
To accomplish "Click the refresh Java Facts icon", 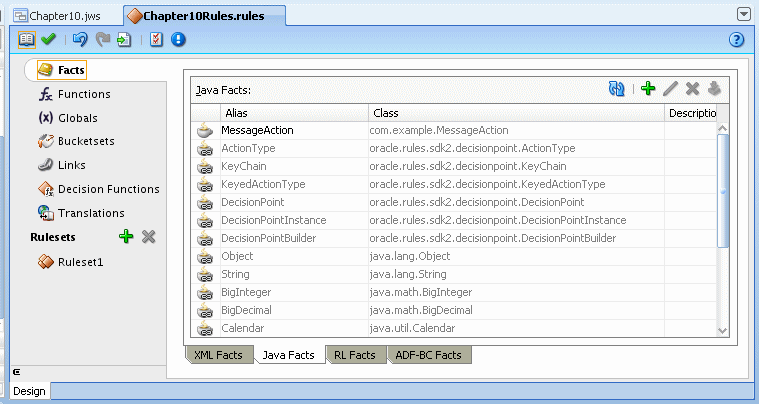I will coord(616,89).
